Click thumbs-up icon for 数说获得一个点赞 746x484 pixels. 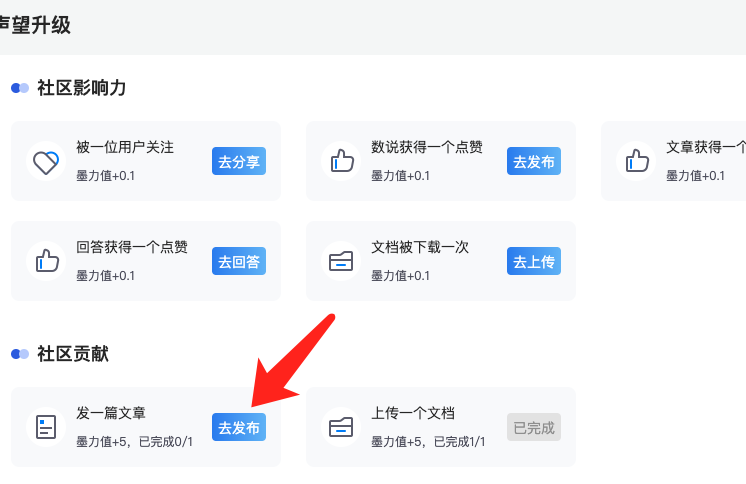(341, 161)
